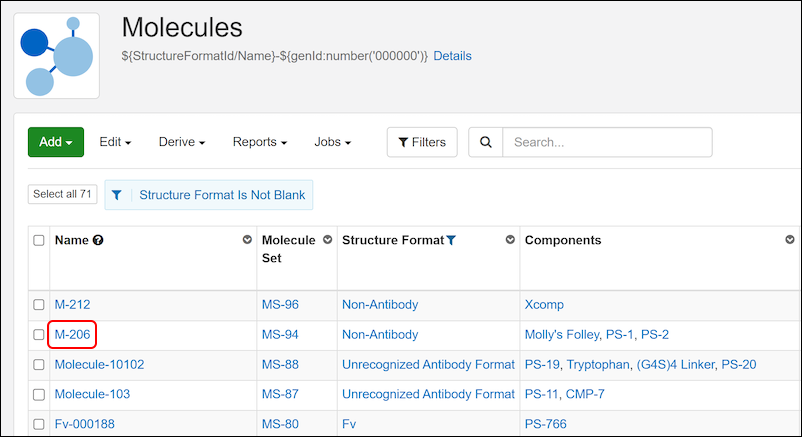Image resolution: width=802 pixels, height=437 pixels.
Task: Click the Select all 71 button
Action: (x=62, y=194)
